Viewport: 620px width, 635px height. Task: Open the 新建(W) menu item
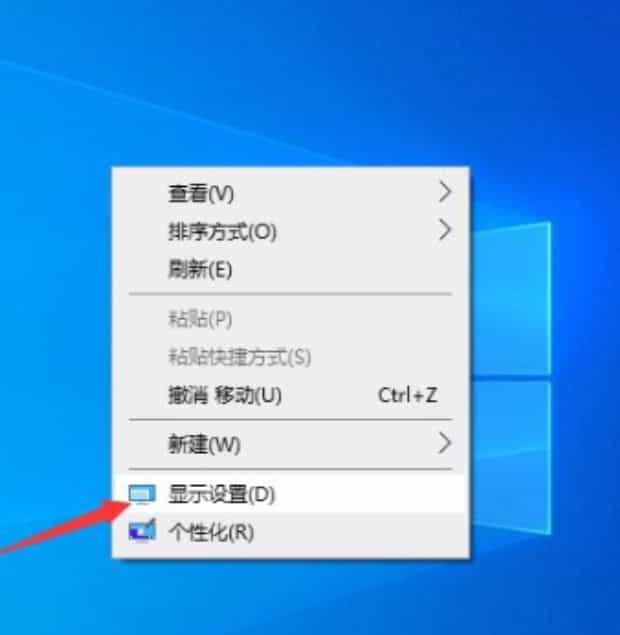(x=291, y=444)
